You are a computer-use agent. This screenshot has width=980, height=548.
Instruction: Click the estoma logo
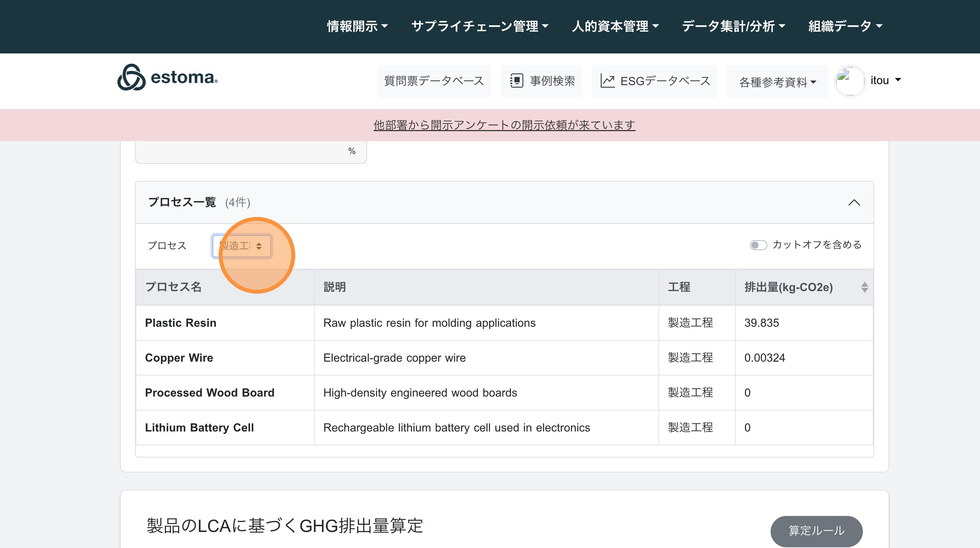click(x=167, y=77)
